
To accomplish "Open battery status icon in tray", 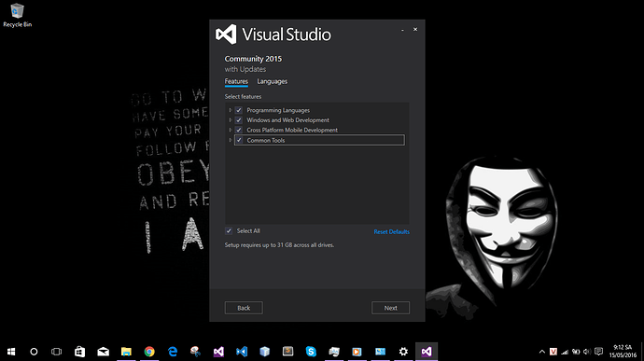I will pos(576,352).
